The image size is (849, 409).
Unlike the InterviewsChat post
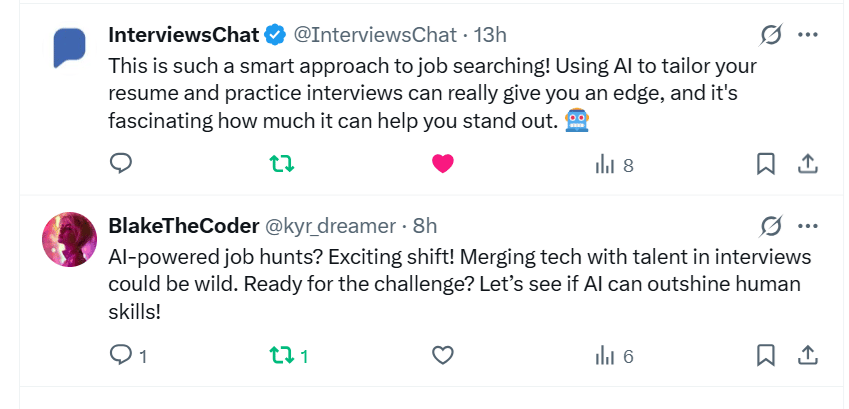coord(443,164)
